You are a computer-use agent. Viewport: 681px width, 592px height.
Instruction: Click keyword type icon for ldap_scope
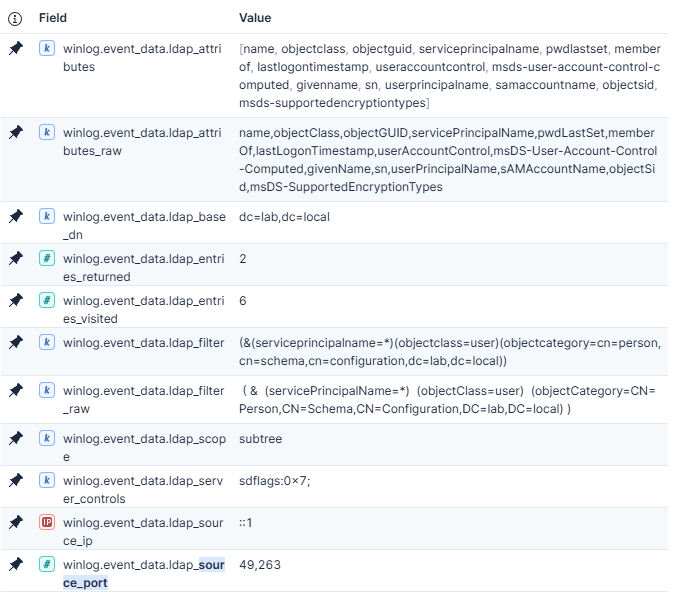coord(47,438)
